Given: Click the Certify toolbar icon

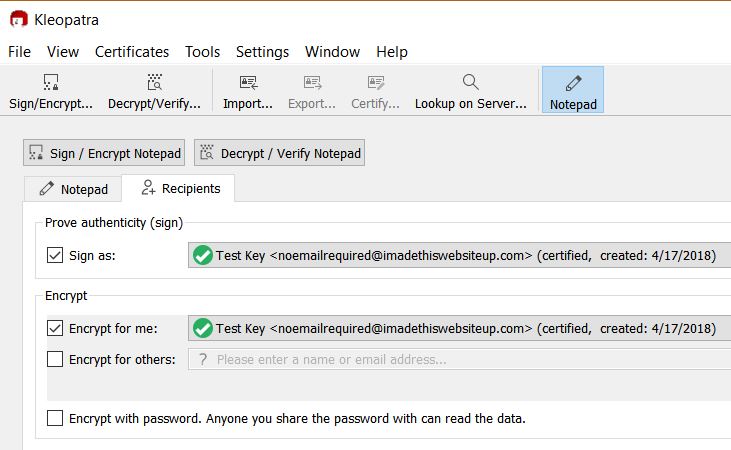Looking at the screenshot, I should pyautogui.click(x=375, y=83).
